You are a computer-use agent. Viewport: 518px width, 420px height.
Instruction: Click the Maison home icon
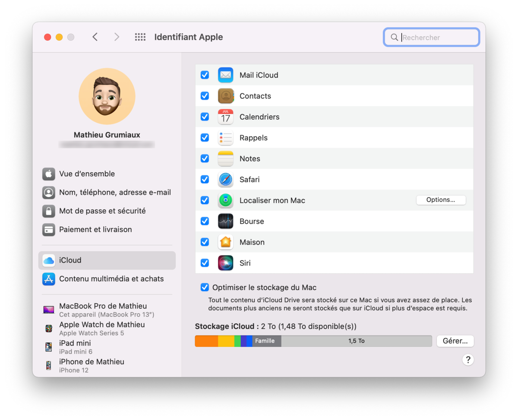pos(225,242)
